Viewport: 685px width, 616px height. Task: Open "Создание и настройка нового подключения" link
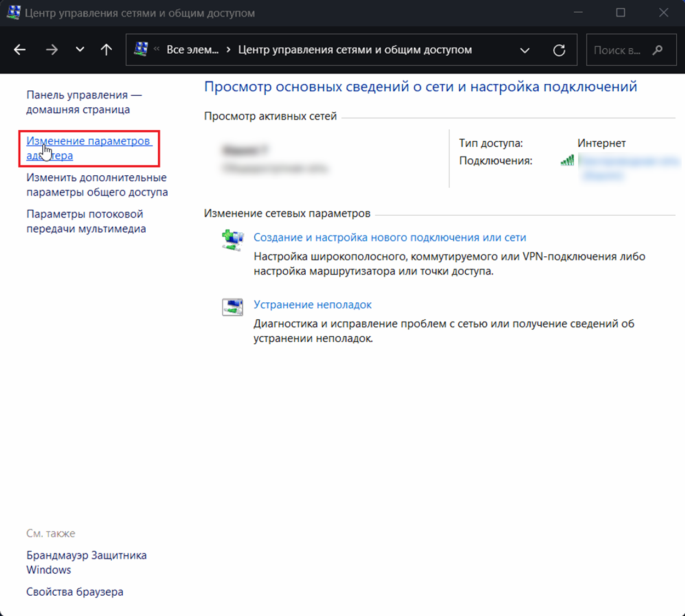[x=390, y=237]
